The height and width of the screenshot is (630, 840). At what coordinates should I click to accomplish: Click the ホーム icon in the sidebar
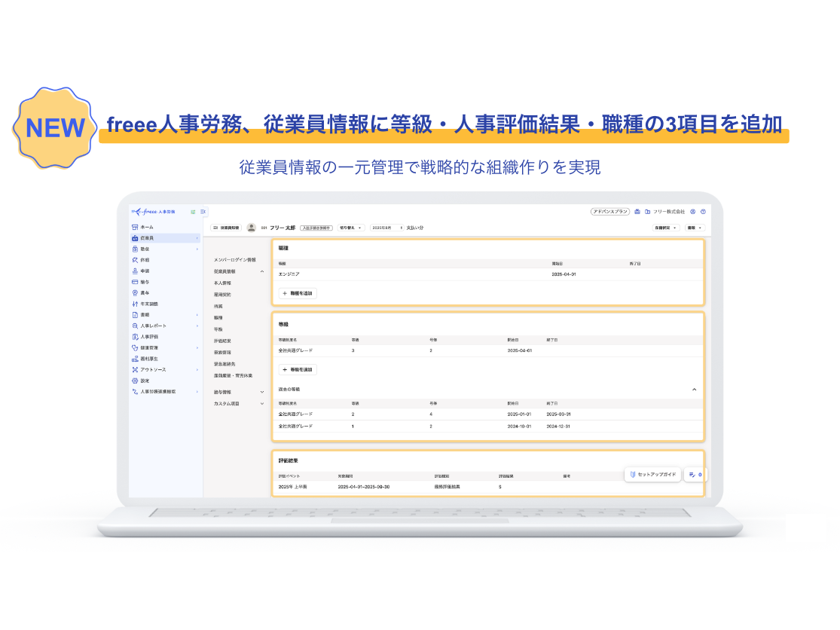[135, 227]
